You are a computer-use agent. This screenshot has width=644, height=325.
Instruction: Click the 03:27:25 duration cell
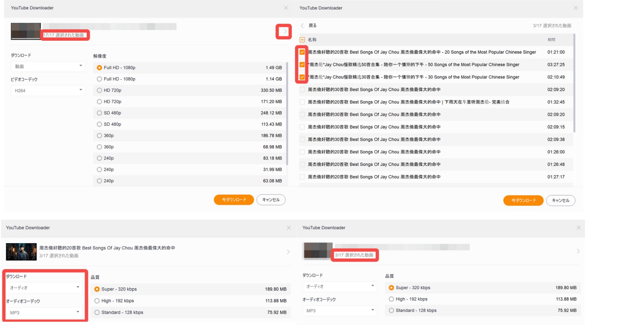[x=556, y=65]
